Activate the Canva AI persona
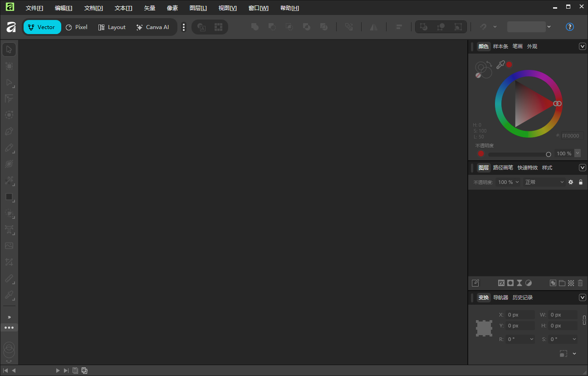Image resolution: width=588 pixels, height=376 pixels. pyautogui.click(x=152, y=27)
